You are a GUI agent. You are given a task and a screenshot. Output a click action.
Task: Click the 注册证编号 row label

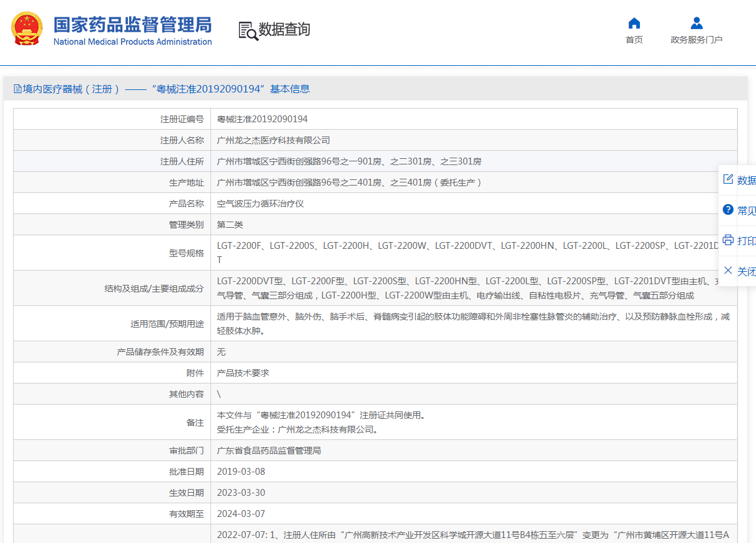click(182, 119)
